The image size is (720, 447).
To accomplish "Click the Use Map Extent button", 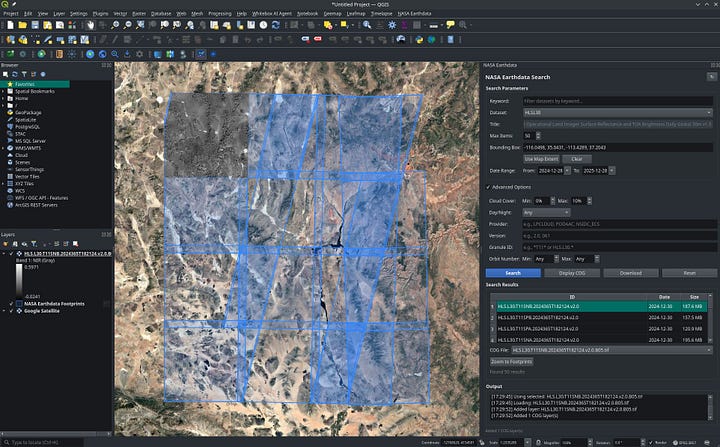I will 541,159.
